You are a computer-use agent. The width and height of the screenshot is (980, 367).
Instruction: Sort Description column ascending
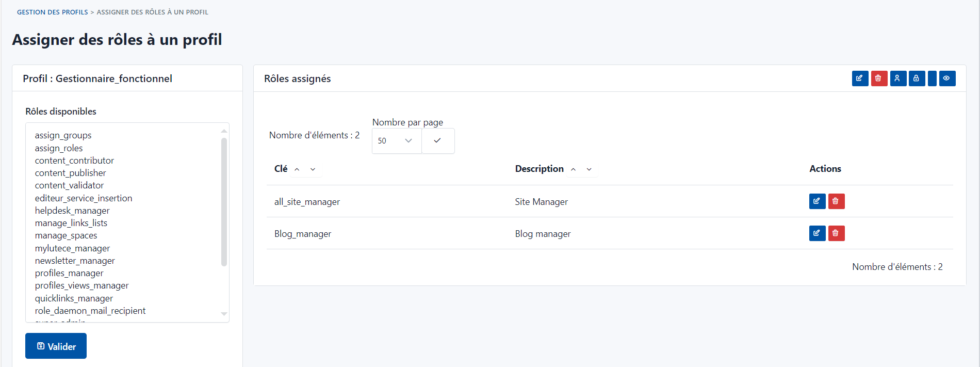(x=573, y=169)
